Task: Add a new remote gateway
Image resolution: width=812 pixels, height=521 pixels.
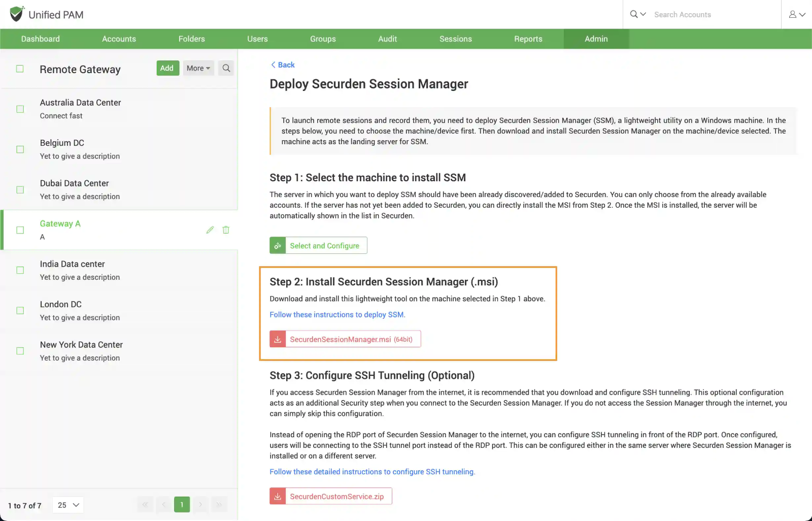Action: point(167,68)
